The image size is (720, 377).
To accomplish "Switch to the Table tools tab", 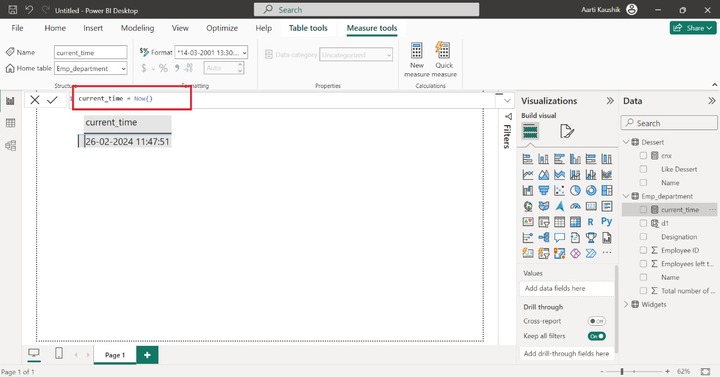I will point(308,28).
